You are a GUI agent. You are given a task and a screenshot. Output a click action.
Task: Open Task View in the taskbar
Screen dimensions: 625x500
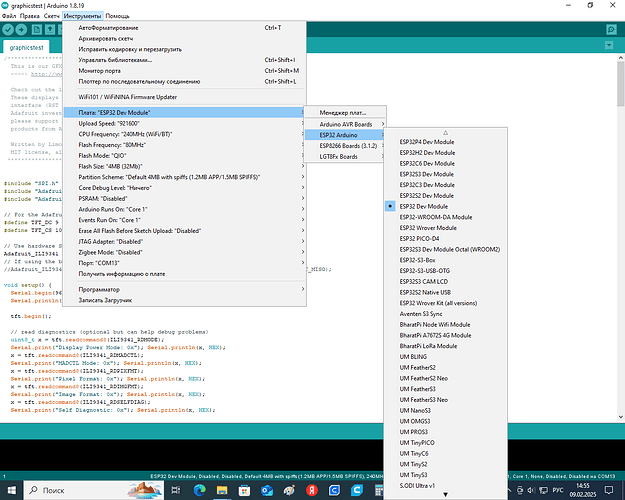point(175,490)
